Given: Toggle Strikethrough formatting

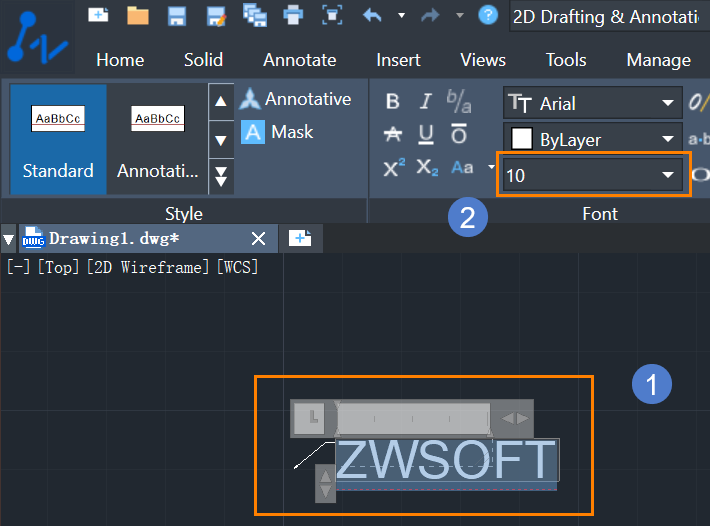Looking at the screenshot, I should point(393,134).
